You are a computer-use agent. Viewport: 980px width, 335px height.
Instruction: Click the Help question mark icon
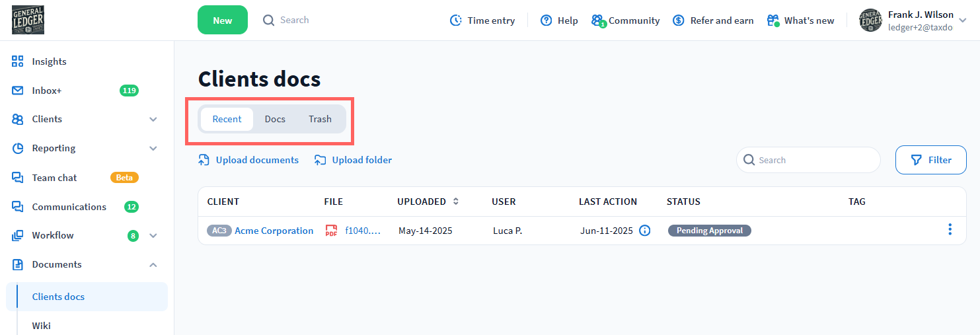tap(546, 20)
